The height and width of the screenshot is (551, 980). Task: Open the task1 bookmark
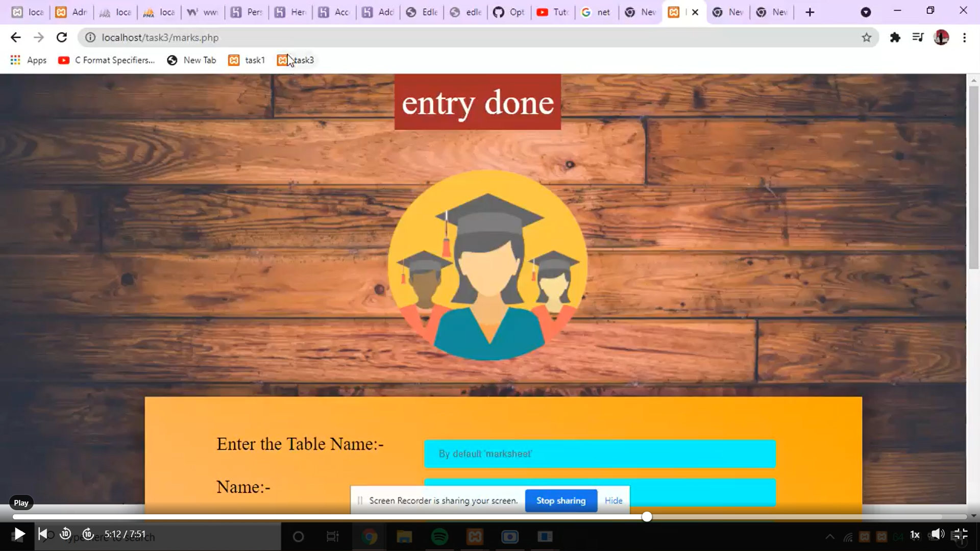tap(247, 60)
